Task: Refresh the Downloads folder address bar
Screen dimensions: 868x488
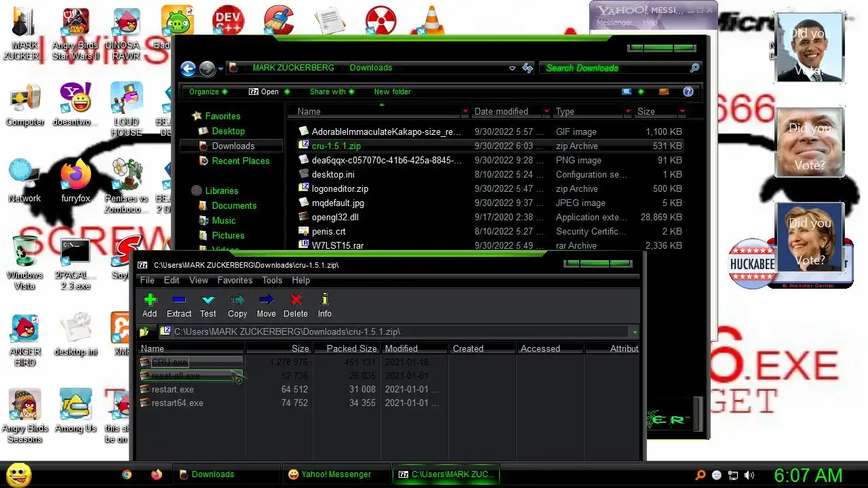Action: click(x=528, y=68)
